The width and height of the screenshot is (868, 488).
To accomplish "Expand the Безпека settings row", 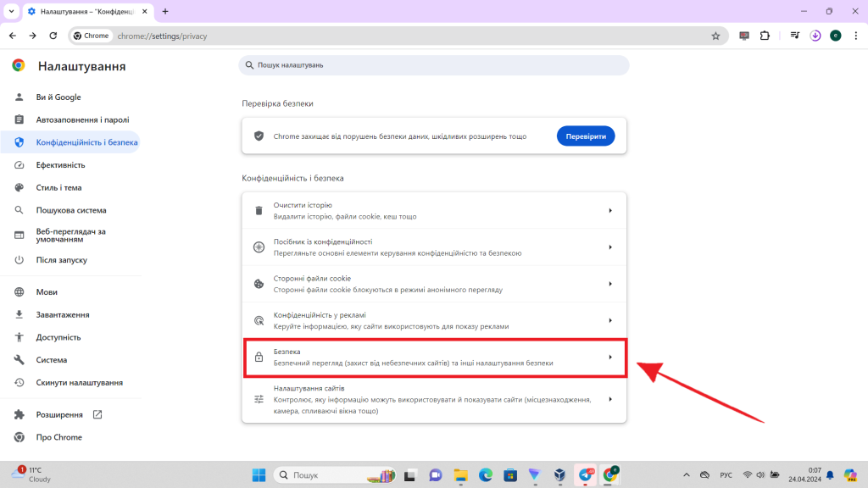I will click(x=434, y=358).
